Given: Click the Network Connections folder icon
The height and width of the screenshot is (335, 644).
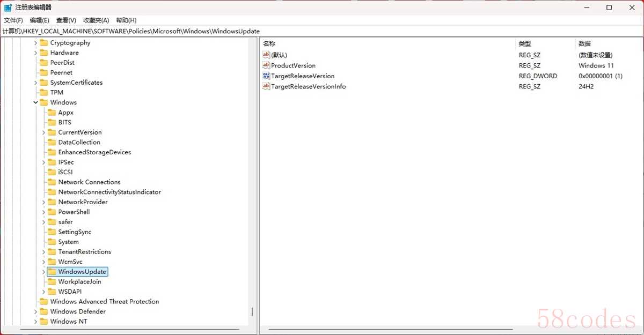Looking at the screenshot, I should pyautogui.click(x=52, y=182).
